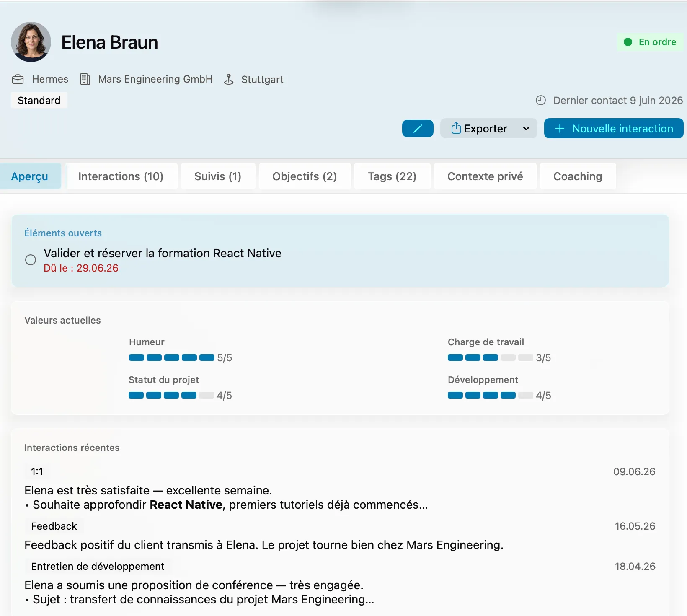Open the Feedback interaction from 16.05.26
The width and height of the screenshot is (687, 616).
tap(340, 535)
